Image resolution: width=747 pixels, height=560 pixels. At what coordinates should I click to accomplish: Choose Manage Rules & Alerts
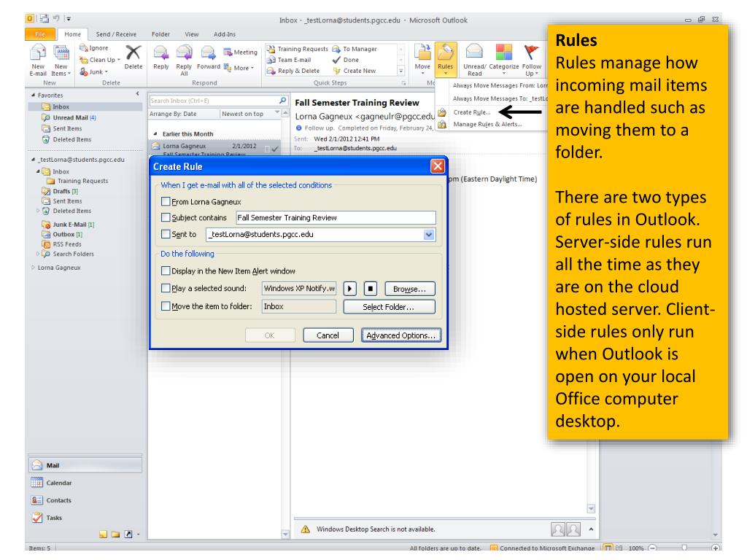pyautogui.click(x=487, y=124)
